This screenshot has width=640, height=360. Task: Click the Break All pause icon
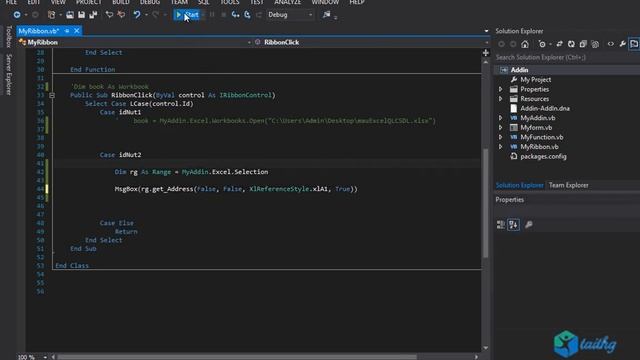click(212, 15)
